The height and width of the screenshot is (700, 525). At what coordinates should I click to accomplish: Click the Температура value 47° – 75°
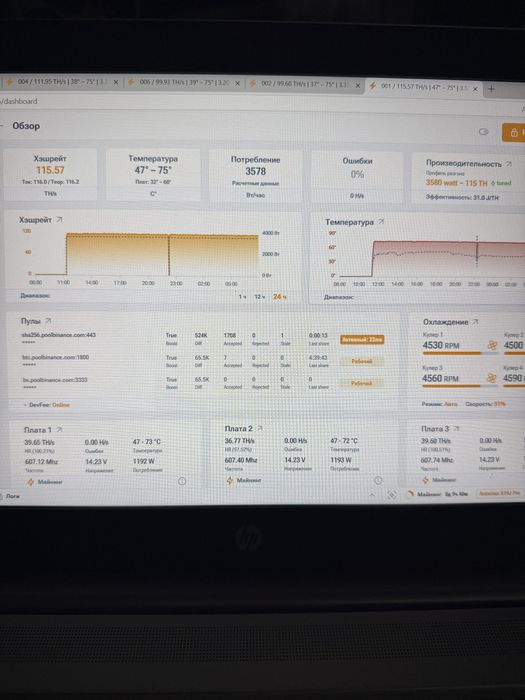pos(153,170)
